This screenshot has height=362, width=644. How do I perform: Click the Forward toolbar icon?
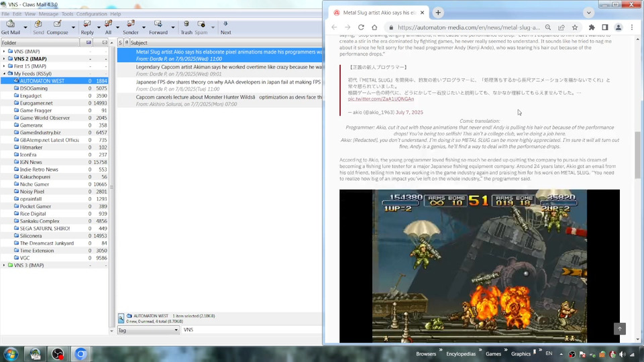click(158, 27)
